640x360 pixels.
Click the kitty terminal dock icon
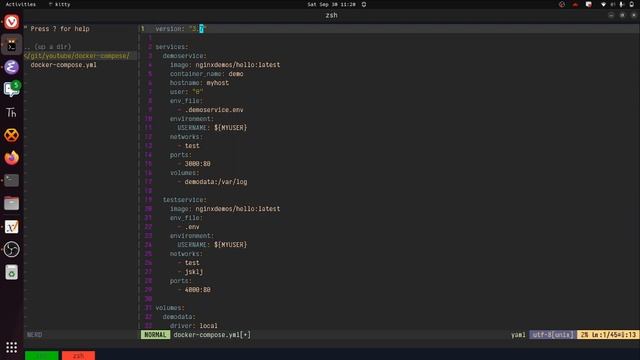click(11, 45)
